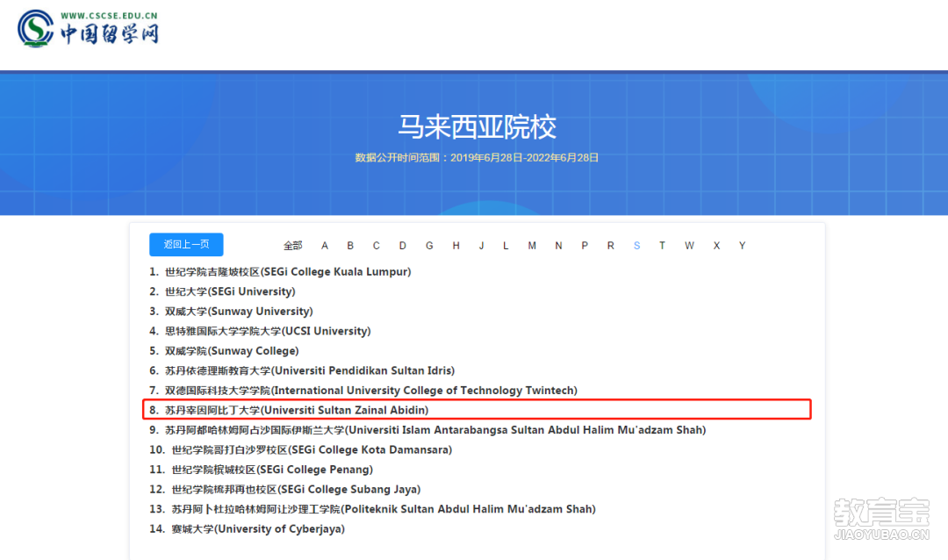Filter schools by letter B
This screenshot has height=560, width=948.
[x=350, y=246]
